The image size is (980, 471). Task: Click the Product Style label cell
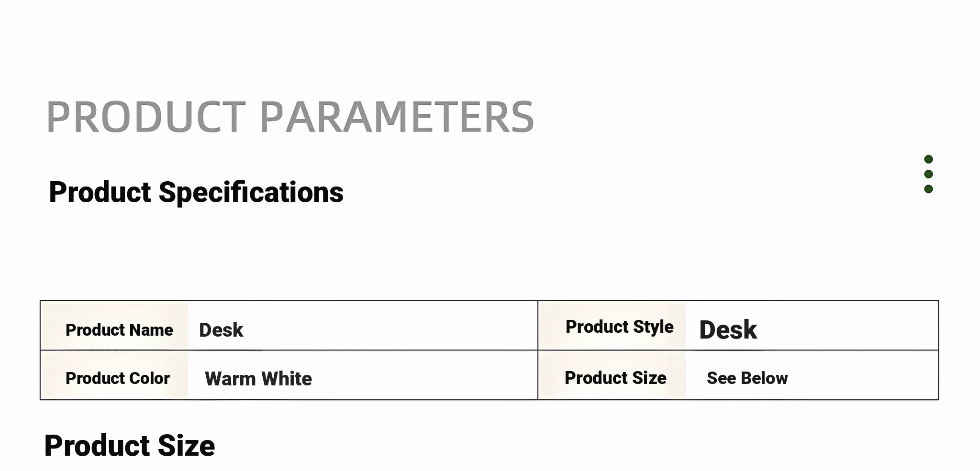click(619, 327)
